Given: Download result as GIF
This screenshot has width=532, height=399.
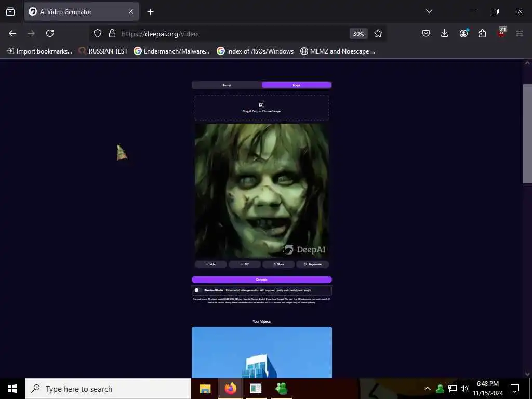Looking at the screenshot, I should [x=245, y=264].
